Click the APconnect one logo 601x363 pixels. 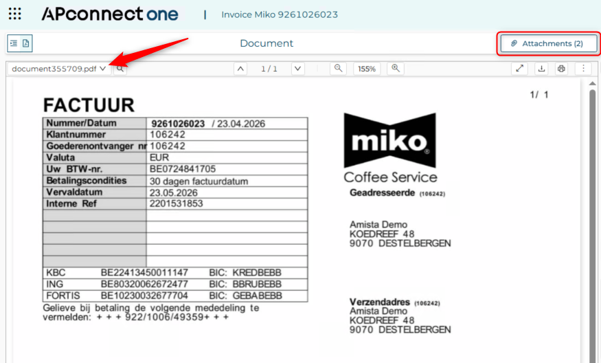pos(110,14)
